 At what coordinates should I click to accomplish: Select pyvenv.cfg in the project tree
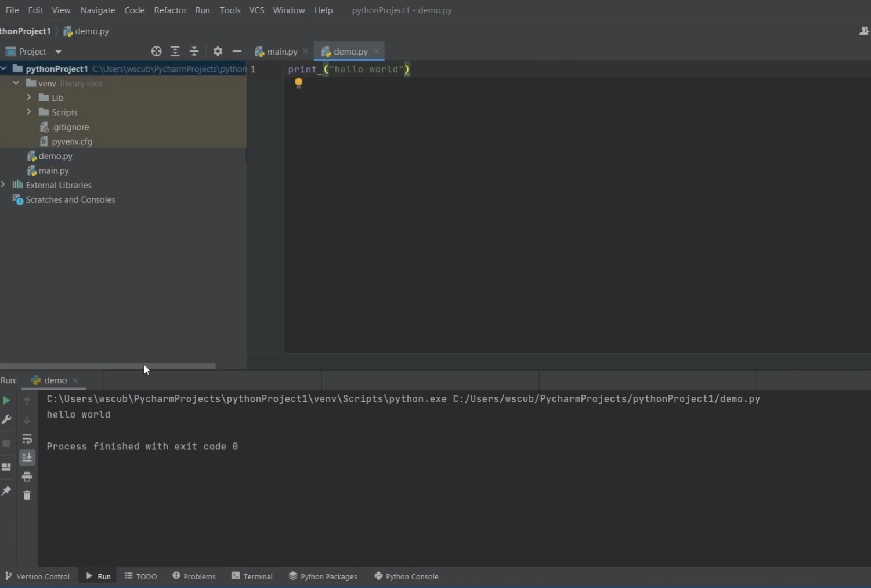point(123,141)
